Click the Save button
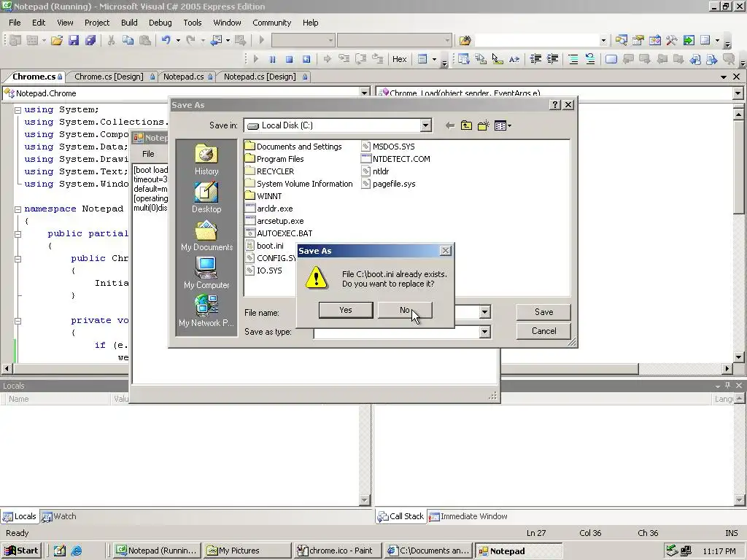The height and width of the screenshot is (560, 747). [x=543, y=312]
